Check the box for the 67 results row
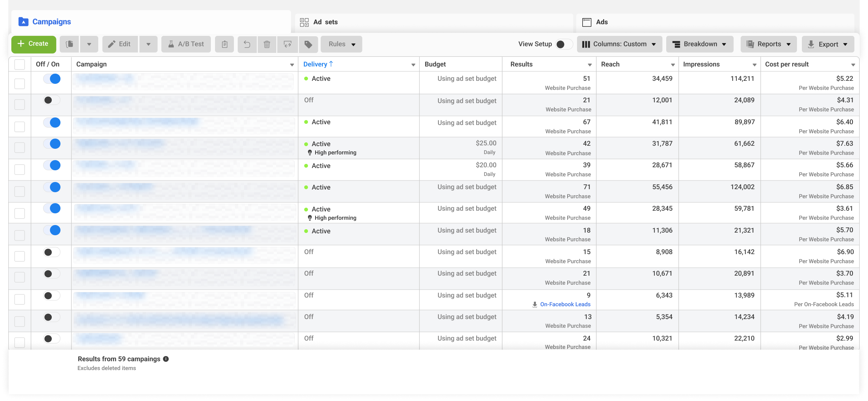Image resolution: width=868 pixels, height=401 pixels. (x=20, y=126)
